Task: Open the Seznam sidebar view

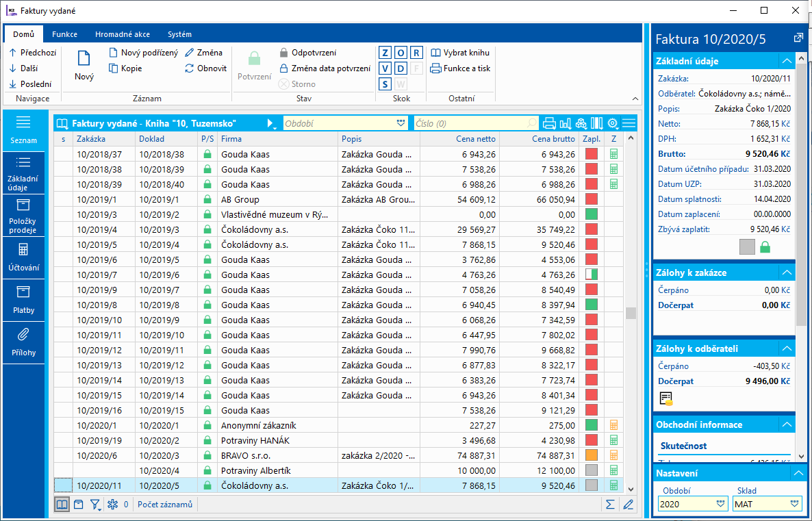Action: 23,130
